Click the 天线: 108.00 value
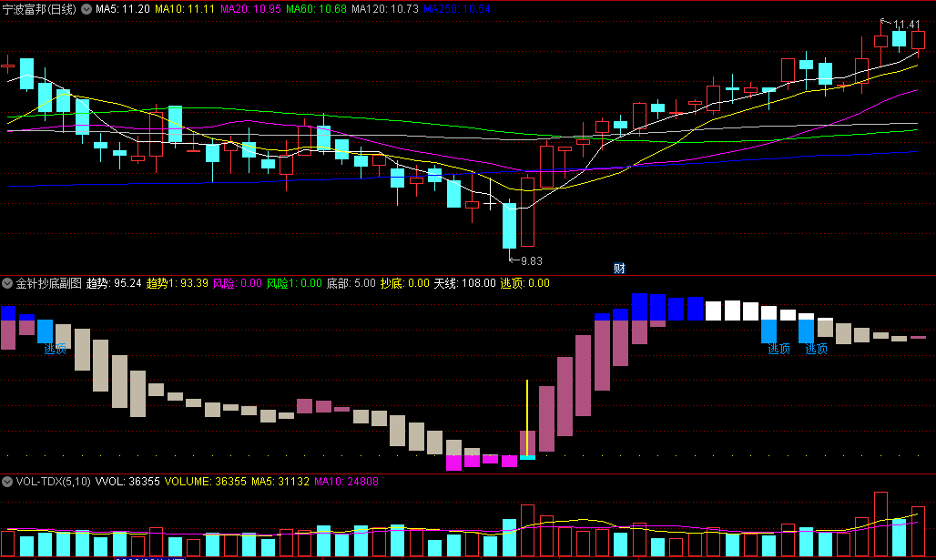Screen dimensions: 936x560 [x=464, y=283]
